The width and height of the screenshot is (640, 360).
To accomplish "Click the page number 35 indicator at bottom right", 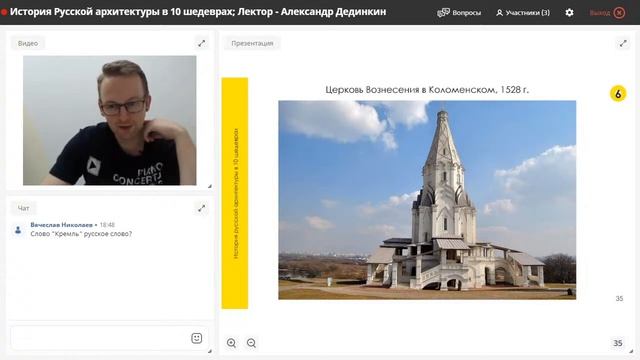I will 618,343.
